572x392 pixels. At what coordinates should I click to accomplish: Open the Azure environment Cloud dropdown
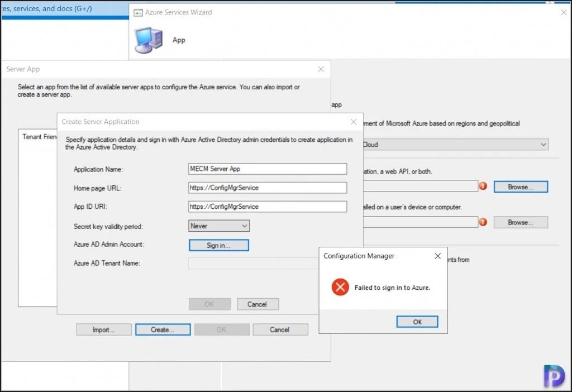click(x=455, y=145)
